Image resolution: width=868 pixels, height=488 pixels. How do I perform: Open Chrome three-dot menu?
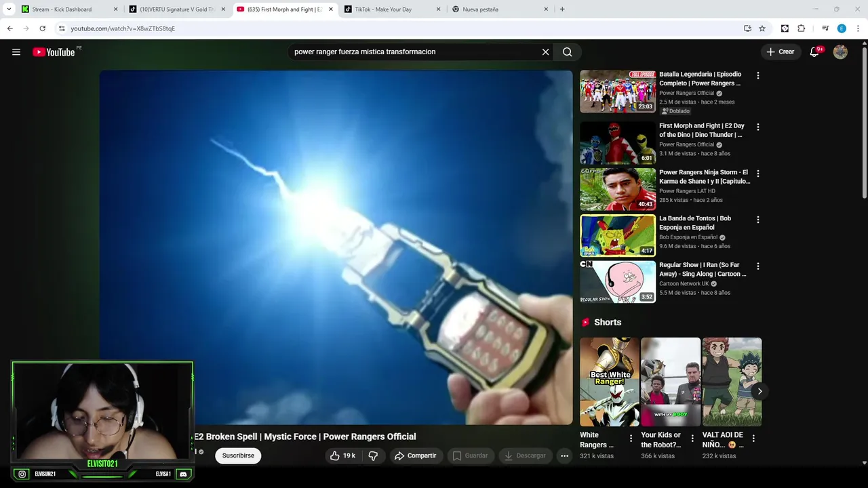858,28
